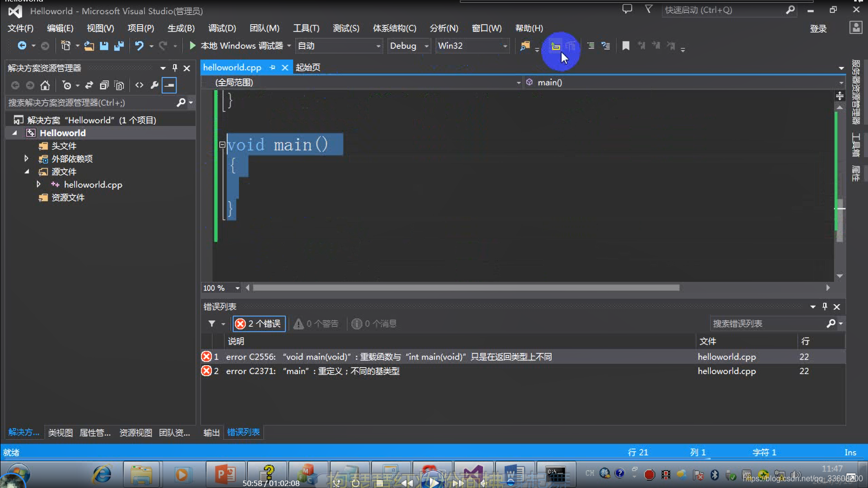Viewport: 868px width, 488px height.
Task: Click the Navigate Backward toolbar arrow
Action: coord(22,45)
